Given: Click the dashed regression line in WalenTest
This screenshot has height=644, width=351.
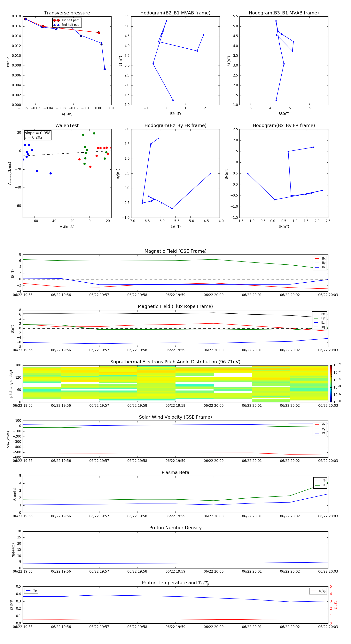Looking at the screenshot, I should click(x=67, y=154).
